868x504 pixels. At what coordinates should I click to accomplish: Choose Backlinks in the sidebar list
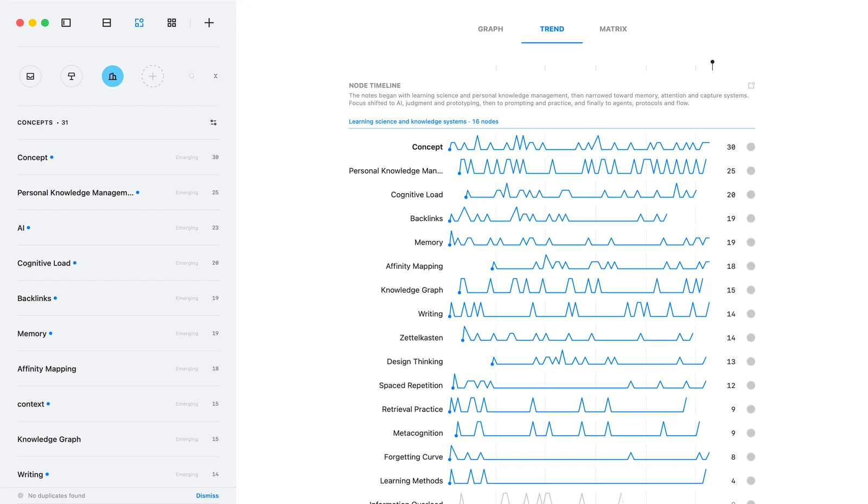coord(118,298)
